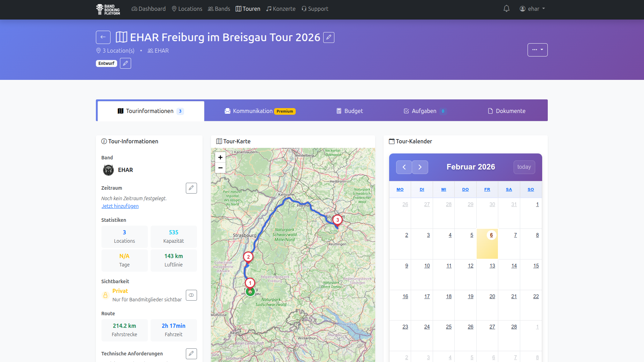The width and height of the screenshot is (644, 362).
Task: Zoom into the tour map with plus button
Action: 220,157
